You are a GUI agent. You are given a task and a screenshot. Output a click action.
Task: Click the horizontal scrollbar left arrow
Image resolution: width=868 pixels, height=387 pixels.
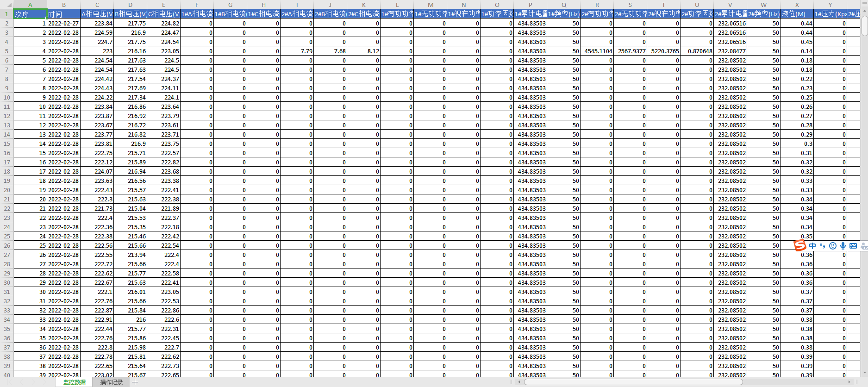519,382
